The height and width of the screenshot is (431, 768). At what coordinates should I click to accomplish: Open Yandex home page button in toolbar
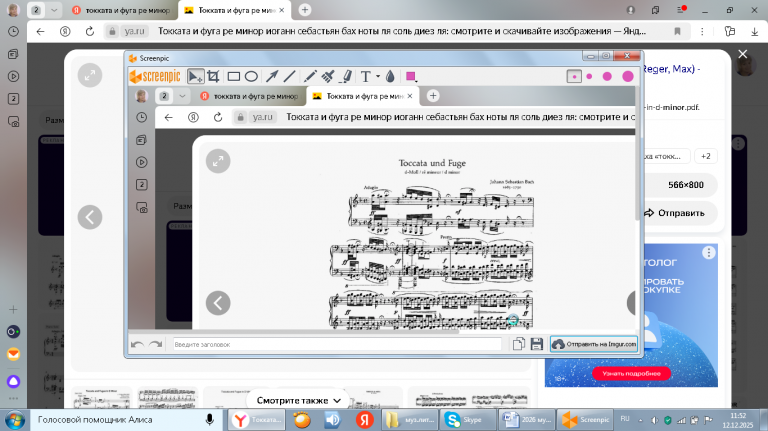tap(65, 31)
